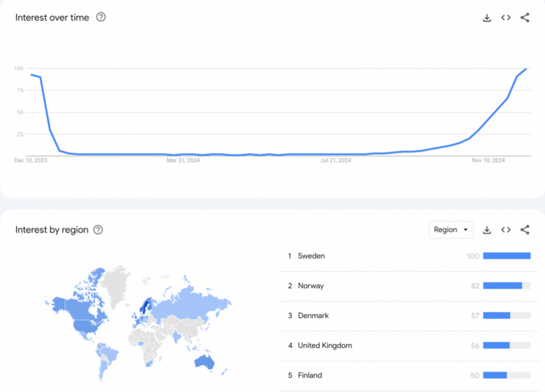545x392 pixels.
Task: Download the Interest over time data
Action: click(x=487, y=18)
